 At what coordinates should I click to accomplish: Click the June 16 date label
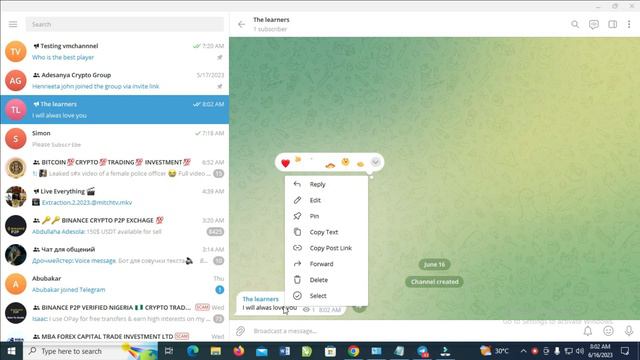click(434, 264)
